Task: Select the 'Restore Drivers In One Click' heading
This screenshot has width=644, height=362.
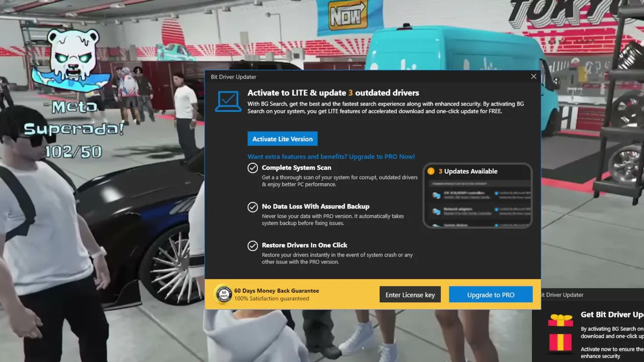Action: (x=304, y=245)
